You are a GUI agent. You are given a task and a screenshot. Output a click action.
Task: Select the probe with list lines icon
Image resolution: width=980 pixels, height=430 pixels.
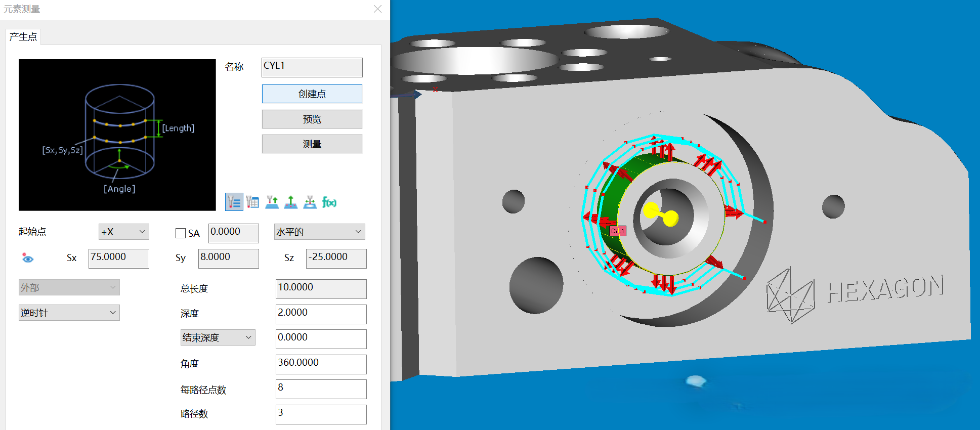pos(234,202)
